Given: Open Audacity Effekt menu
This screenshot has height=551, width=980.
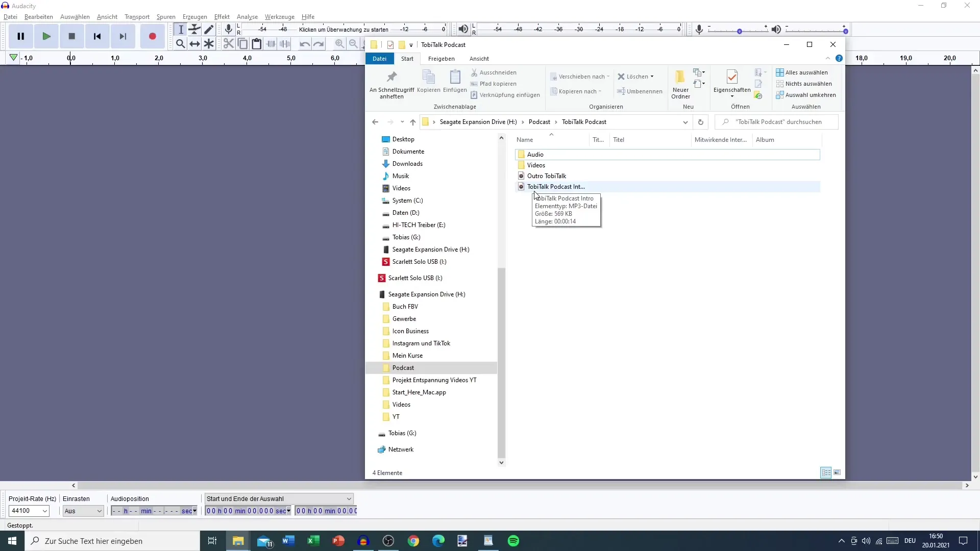Looking at the screenshot, I should click(222, 17).
